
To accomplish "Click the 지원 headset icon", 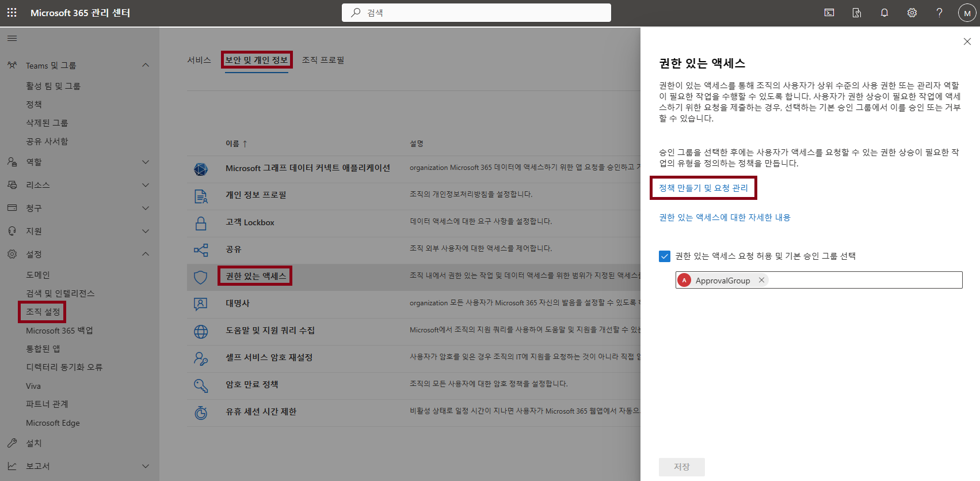I will [x=12, y=231].
